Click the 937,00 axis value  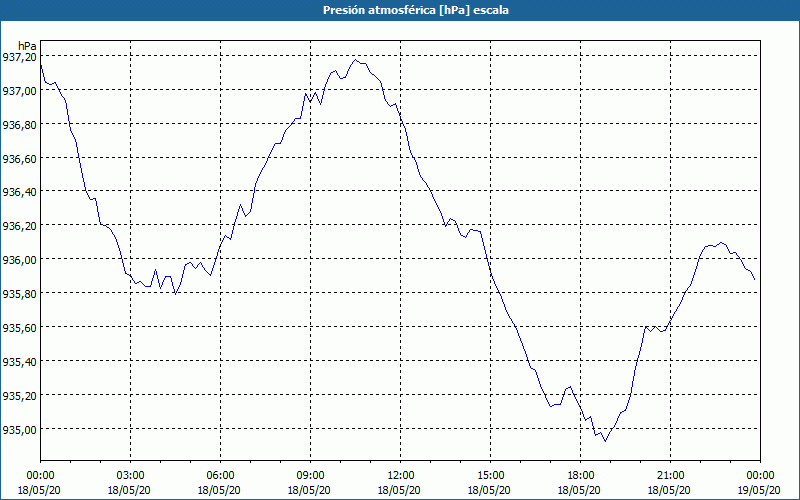coord(19,90)
